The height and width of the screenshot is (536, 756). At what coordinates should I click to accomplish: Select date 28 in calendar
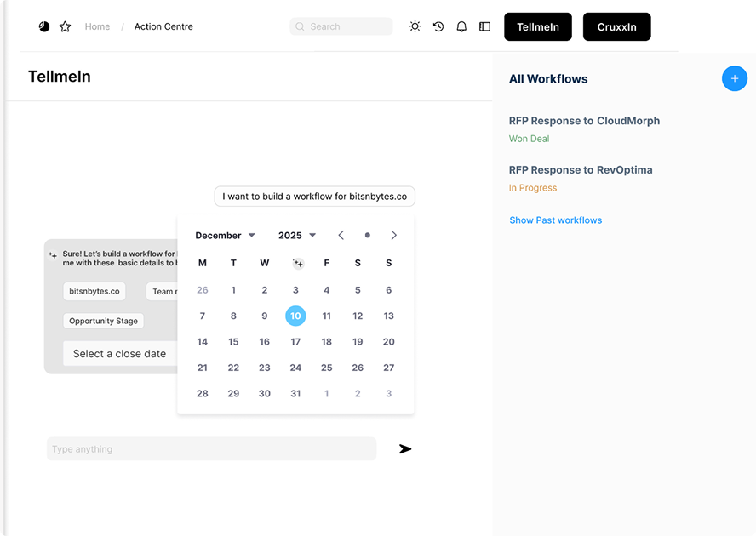pyautogui.click(x=203, y=394)
